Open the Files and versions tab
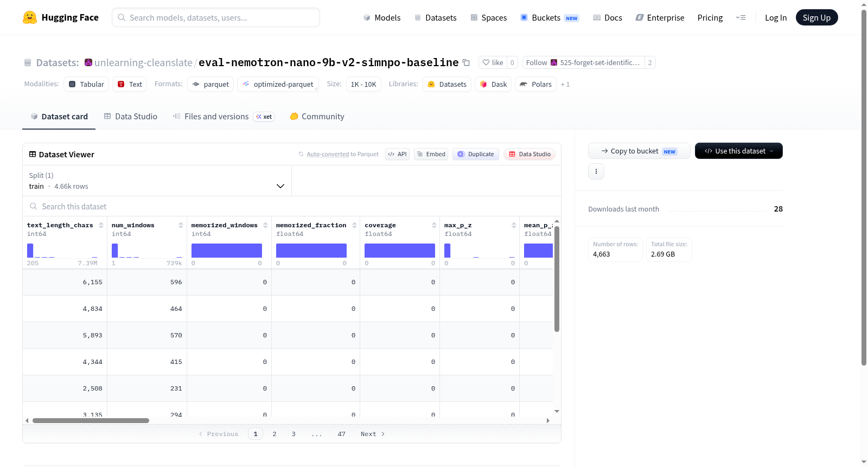 224,116
